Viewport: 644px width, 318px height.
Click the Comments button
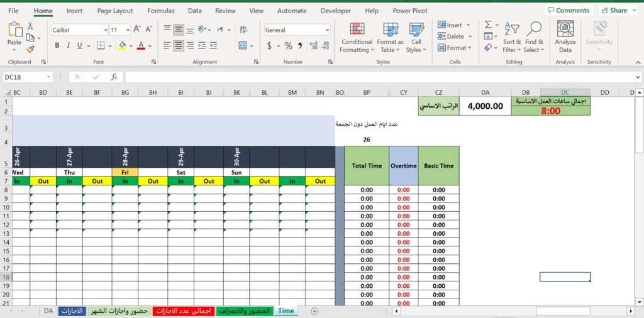(x=569, y=10)
